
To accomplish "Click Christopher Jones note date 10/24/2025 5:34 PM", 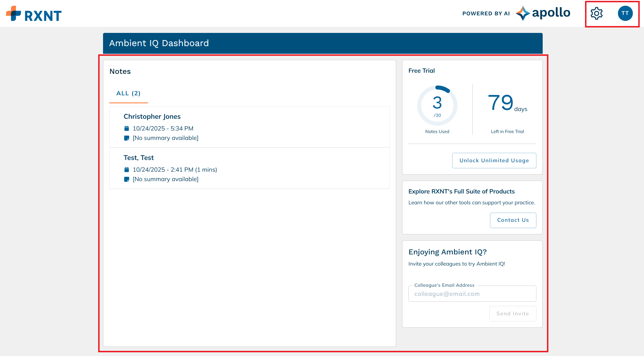I will (x=163, y=128).
